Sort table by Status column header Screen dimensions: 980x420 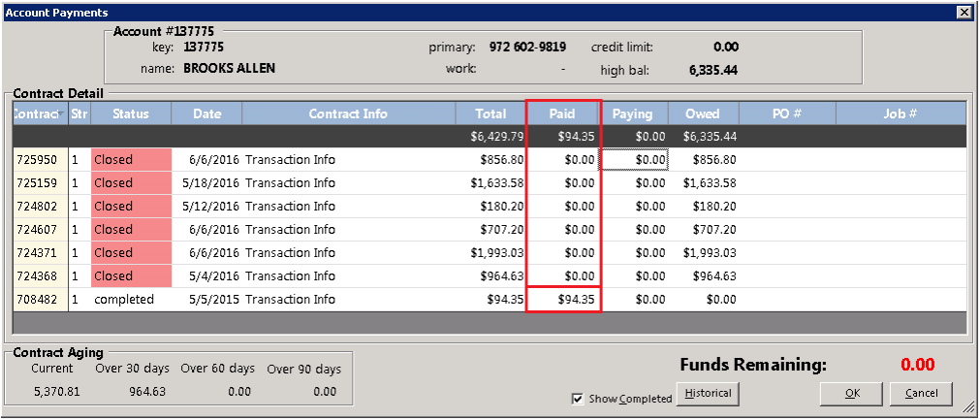(x=131, y=113)
